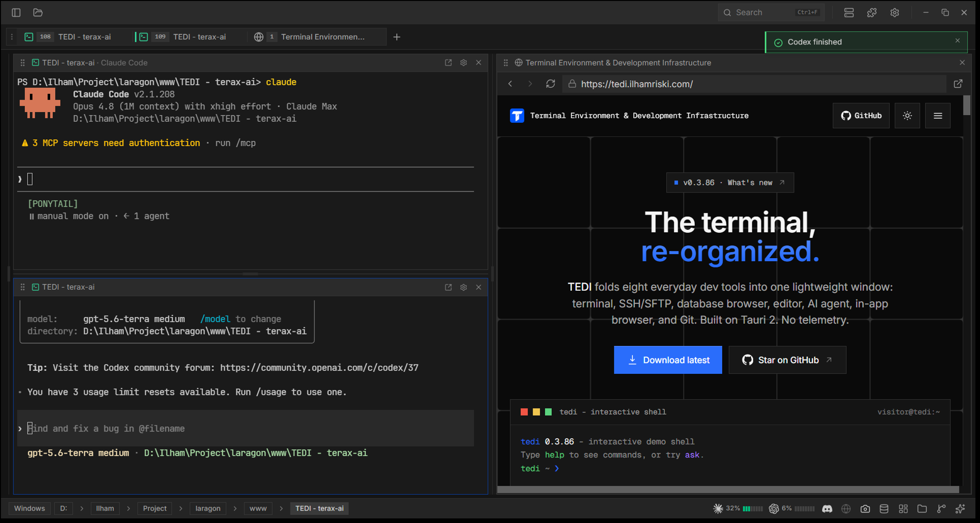
Task: Click the laragon breadcrumb segment
Action: pos(208,509)
